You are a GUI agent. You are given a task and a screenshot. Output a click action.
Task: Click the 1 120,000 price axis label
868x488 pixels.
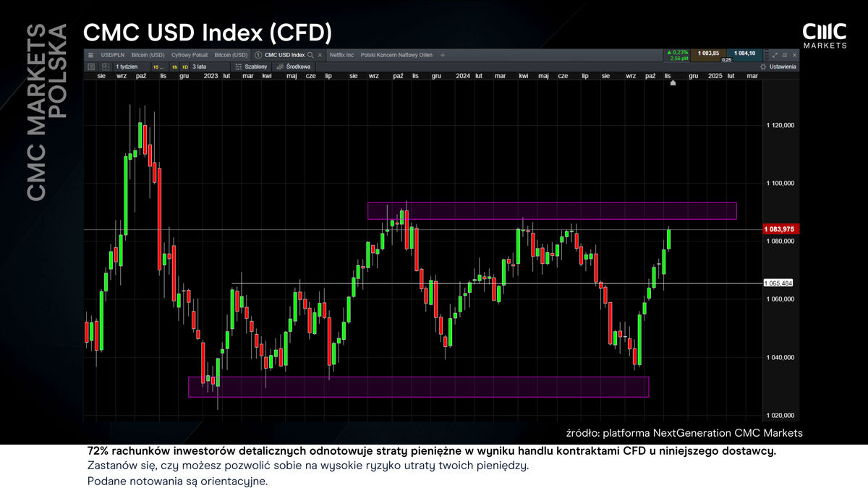781,125
